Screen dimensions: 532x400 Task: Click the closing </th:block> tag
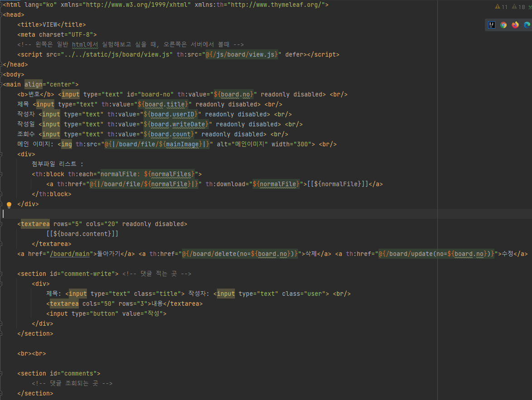click(x=52, y=194)
